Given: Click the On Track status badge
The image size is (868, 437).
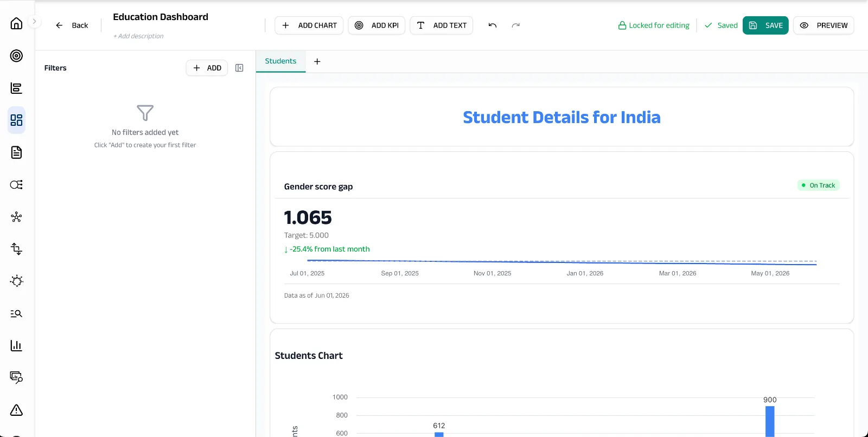Looking at the screenshot, I should pyautogui.click(x=818, y=185).
